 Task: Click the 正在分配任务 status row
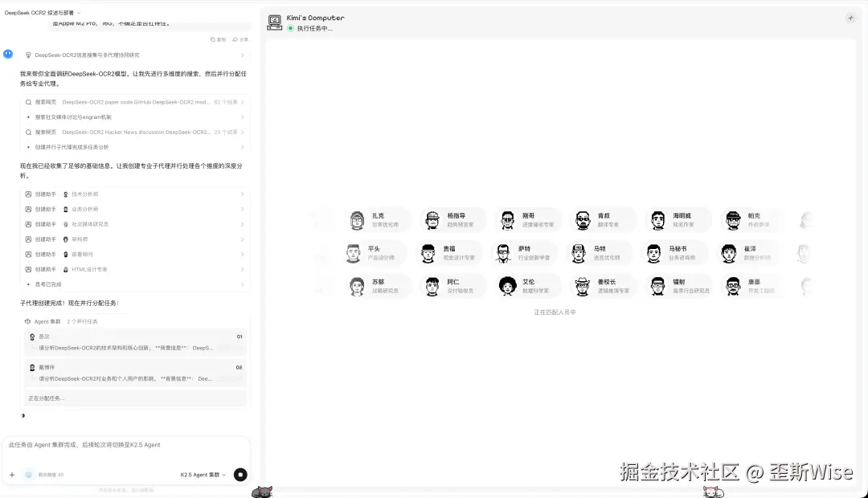click(x=136, y=398)
